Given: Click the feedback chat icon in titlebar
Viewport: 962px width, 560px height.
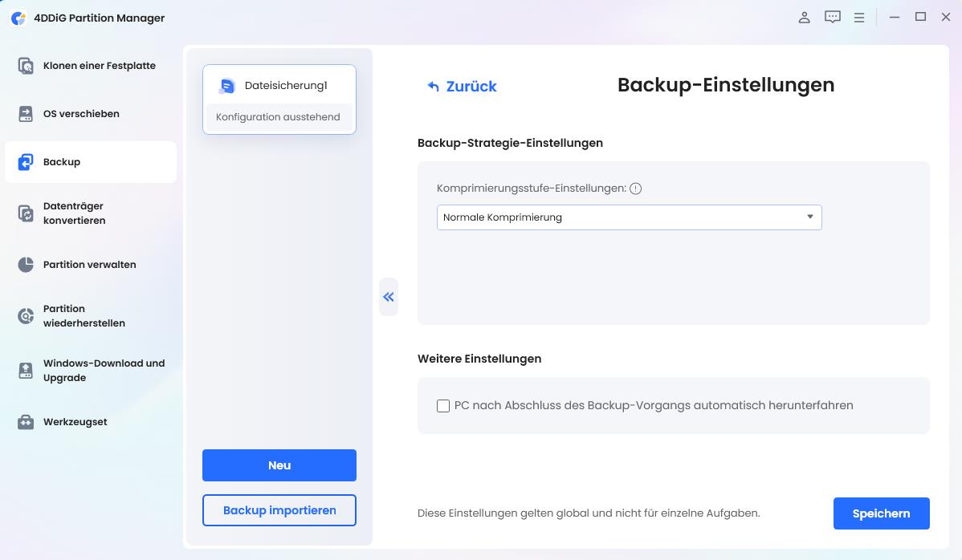Looking at the screenshot, I should click(833, 17).
